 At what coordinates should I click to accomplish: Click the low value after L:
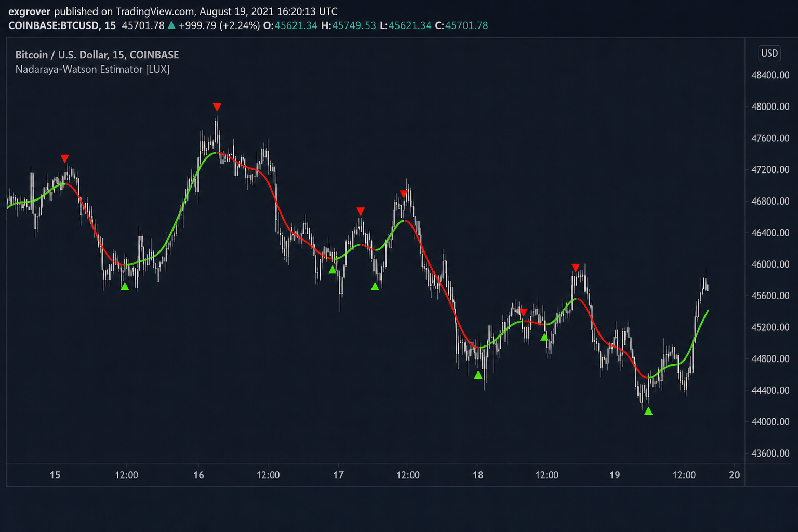pyautogui.click(x=410, y=25)
